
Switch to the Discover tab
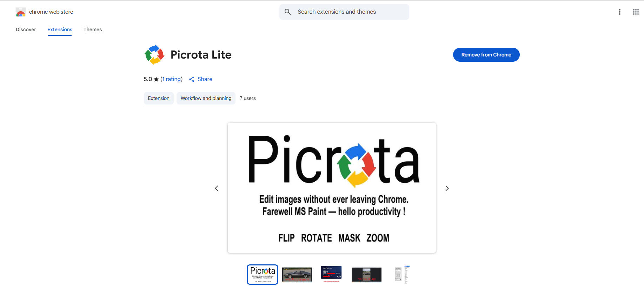click(x=26, y=29)
